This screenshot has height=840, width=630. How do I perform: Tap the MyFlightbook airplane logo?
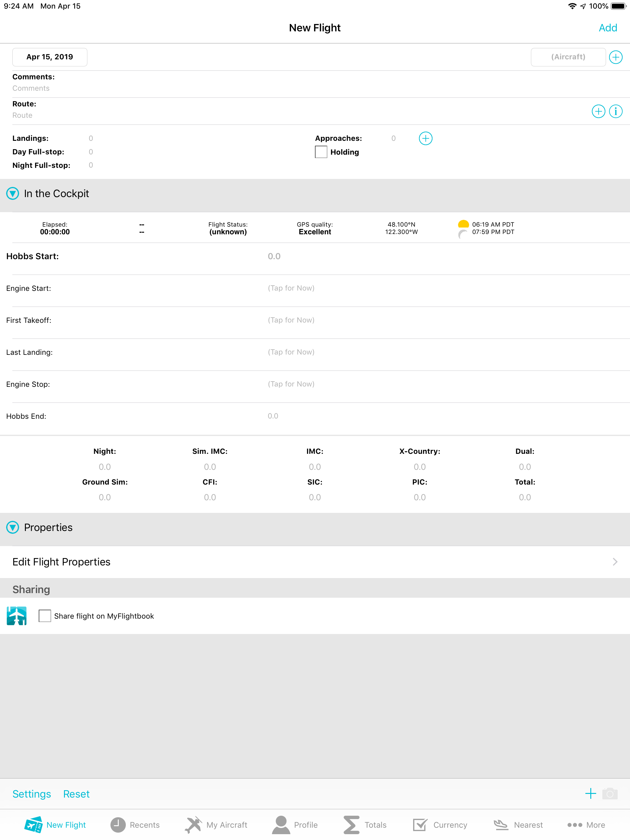pos(17,616)
